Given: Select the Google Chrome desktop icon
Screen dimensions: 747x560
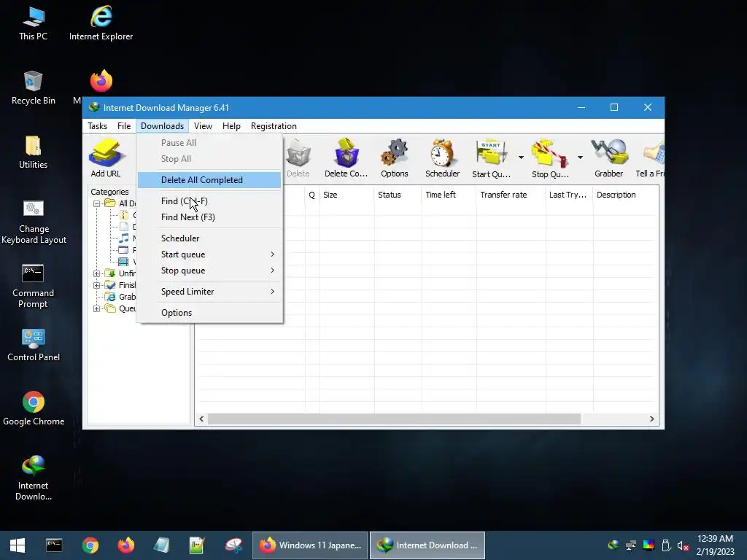Looking at the screenshot, I should 34,408.
